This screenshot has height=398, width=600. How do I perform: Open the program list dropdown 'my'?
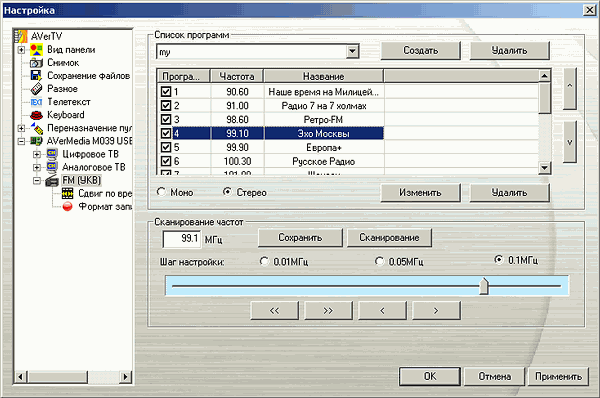click(x=352, y=51)
